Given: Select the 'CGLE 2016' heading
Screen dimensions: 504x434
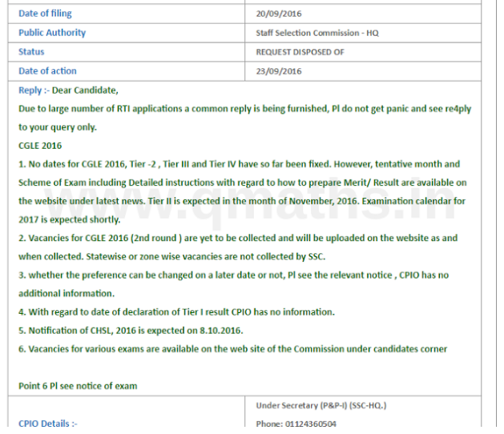Looking at the screenshot, I should click(x=40, y=146).
